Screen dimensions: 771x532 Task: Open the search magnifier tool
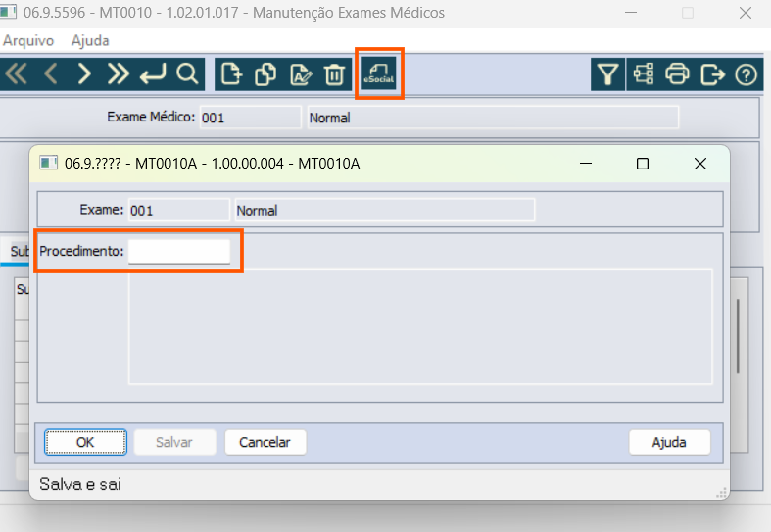(x=187, y=74)
